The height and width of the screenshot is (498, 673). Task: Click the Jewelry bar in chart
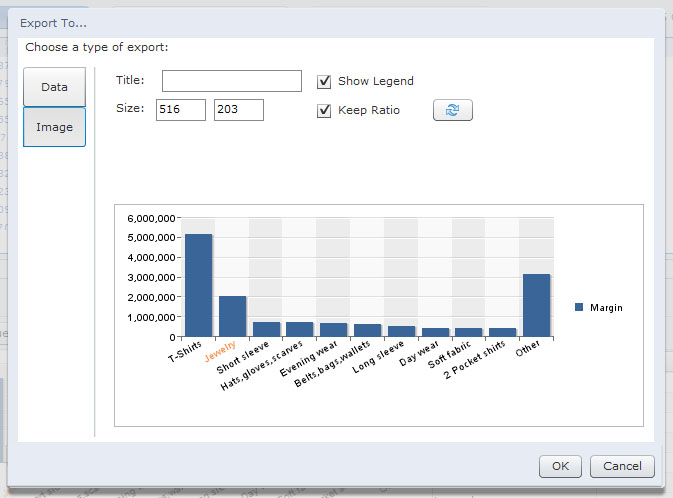click(x=232, y=316)
